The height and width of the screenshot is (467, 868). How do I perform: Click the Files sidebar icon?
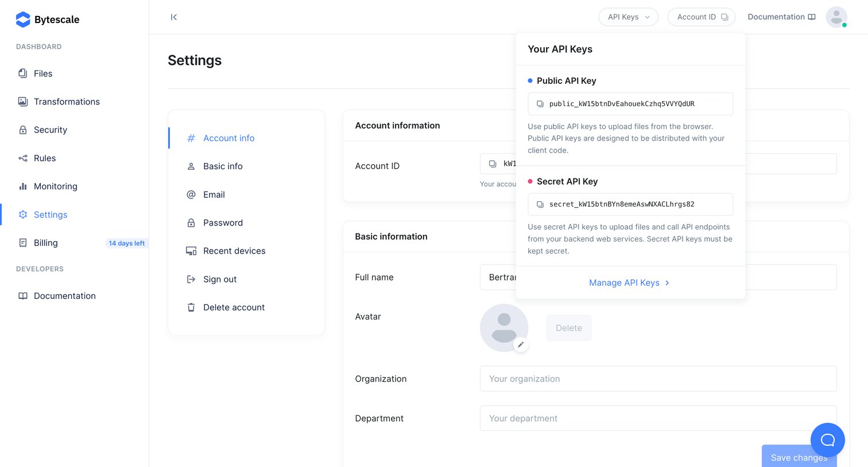[x=23, y=73]
